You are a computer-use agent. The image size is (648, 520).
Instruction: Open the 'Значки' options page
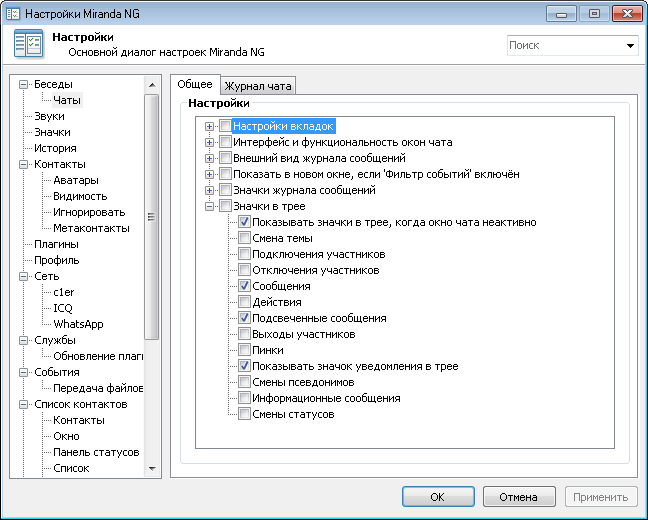point(52,132)
